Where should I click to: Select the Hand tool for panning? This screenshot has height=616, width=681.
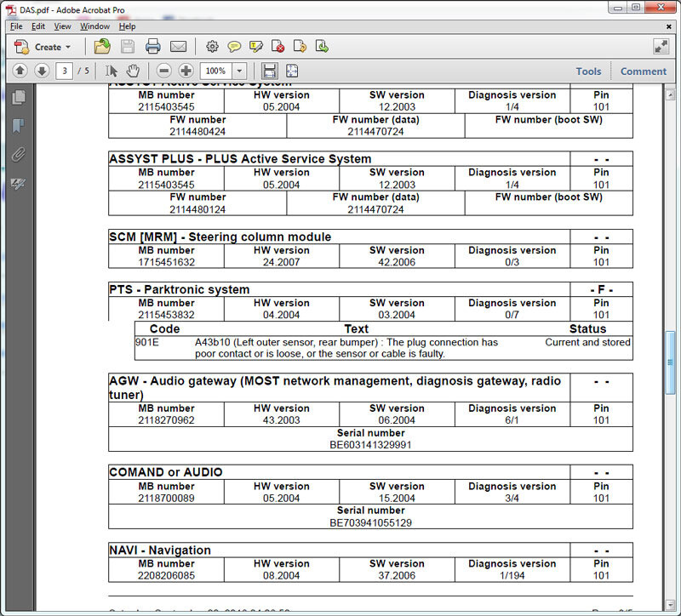(x=133, y=71)
